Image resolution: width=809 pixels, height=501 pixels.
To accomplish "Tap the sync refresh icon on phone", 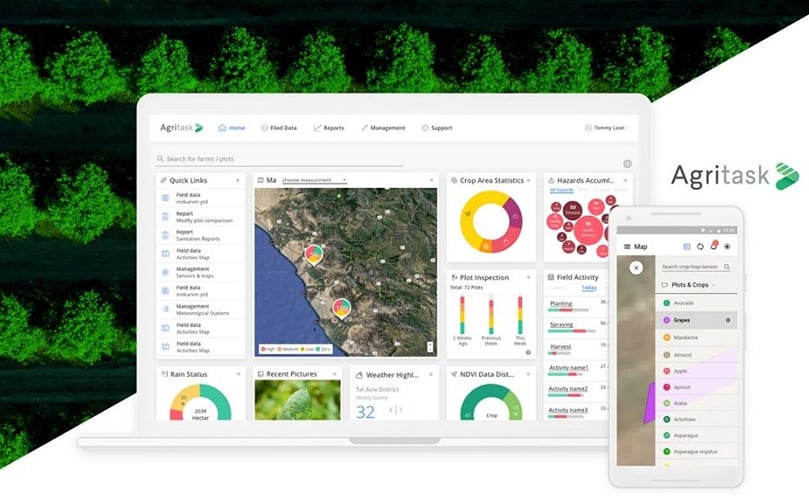I will coord(700,247).
